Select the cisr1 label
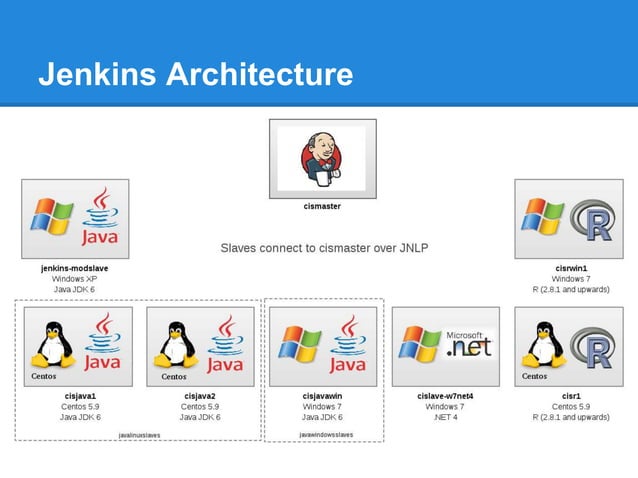The image size is (638, 478). [571, 396]
